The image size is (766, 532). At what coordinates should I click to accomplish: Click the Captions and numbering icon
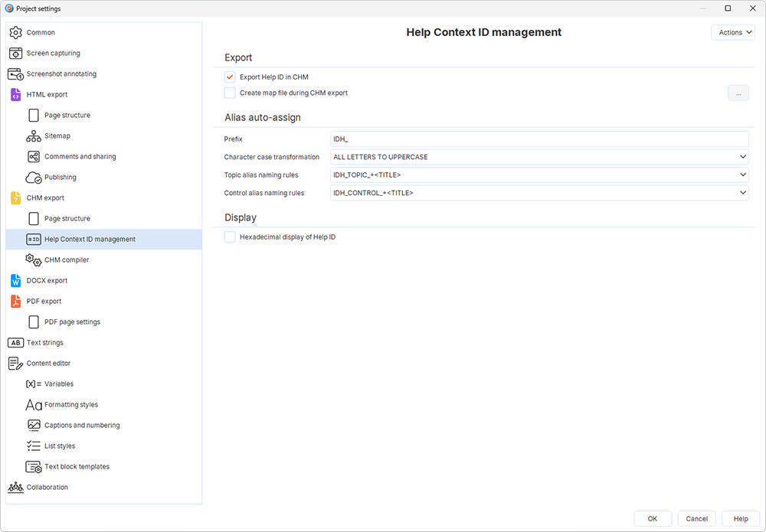[34, 425]
